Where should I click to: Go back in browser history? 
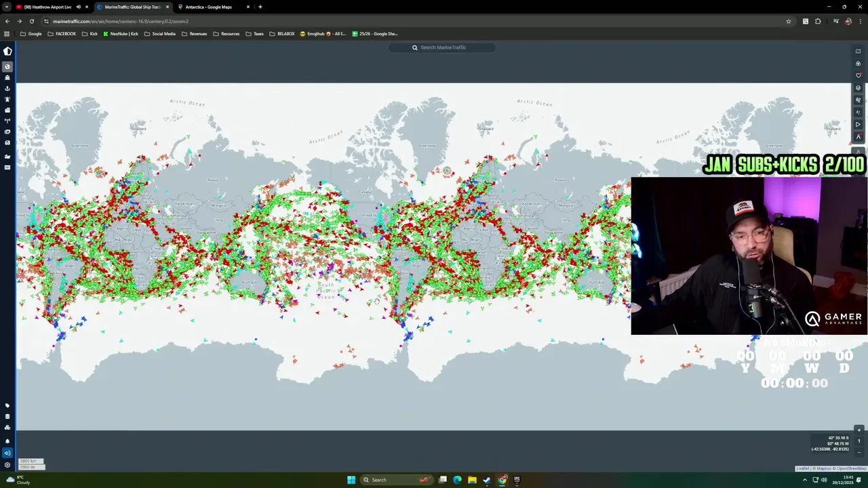(x=7, y=21)
